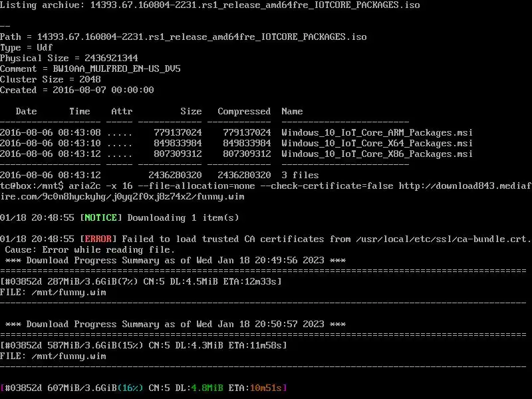Click the --check-certificate=false option text
532x399 pixels.
point(327,186)
